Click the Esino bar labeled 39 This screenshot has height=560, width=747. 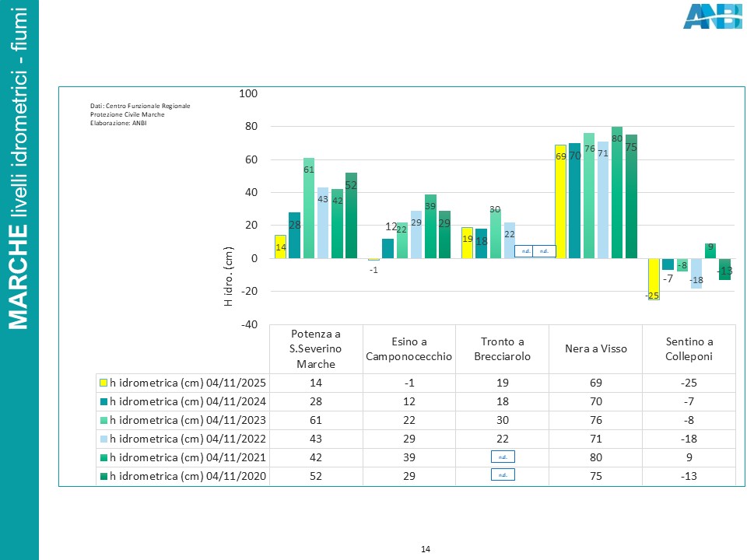[430, 226]
